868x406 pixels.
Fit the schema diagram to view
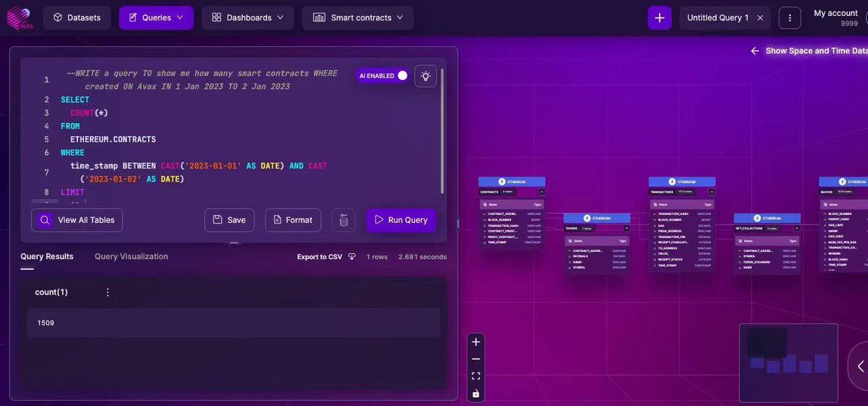pyautogui.click(x=475, y=376)
